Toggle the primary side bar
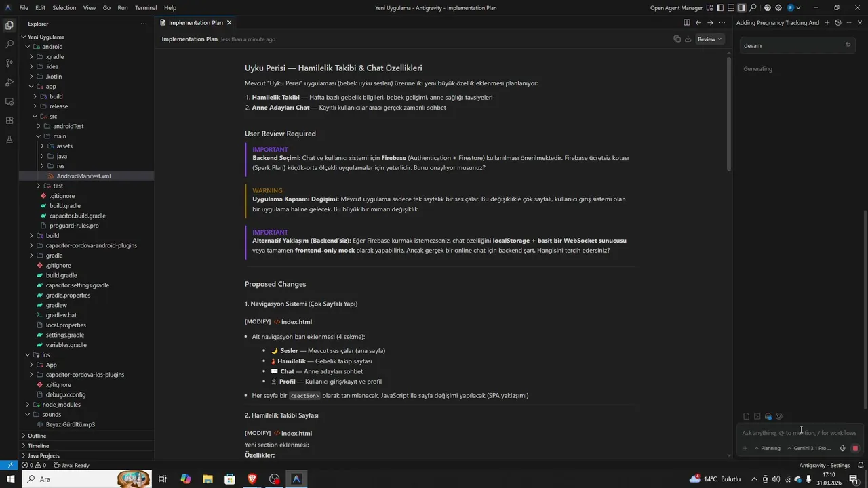 coord(720,8)
